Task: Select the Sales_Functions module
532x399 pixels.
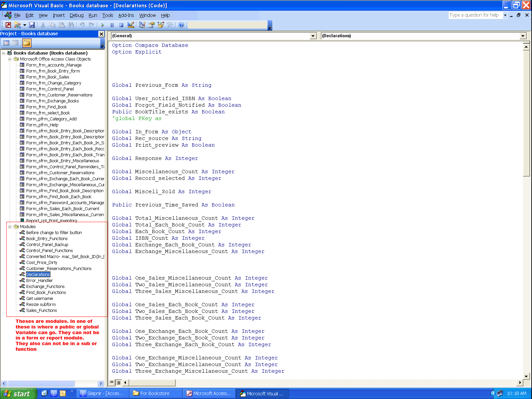Action: click(x=42, y=311)
